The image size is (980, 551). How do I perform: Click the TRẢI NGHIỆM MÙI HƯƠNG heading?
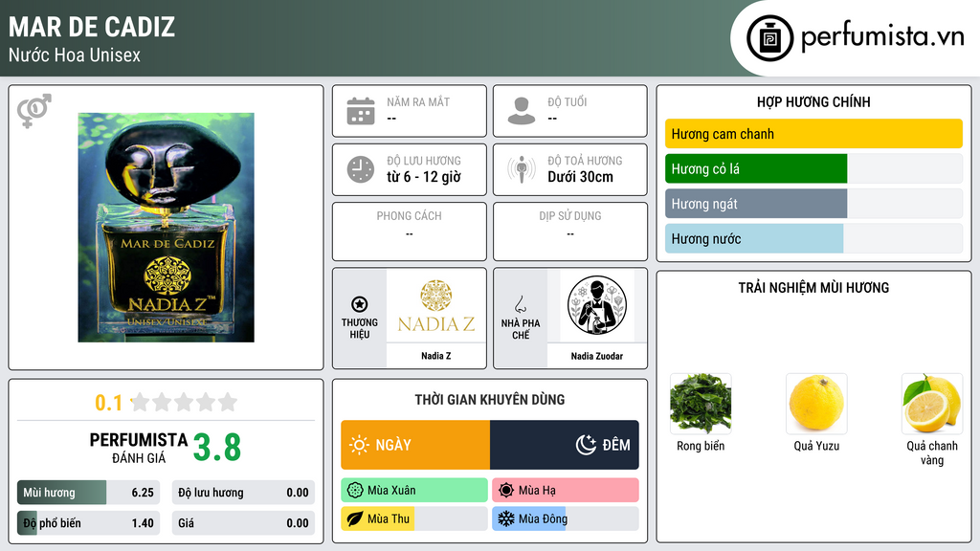813,287
